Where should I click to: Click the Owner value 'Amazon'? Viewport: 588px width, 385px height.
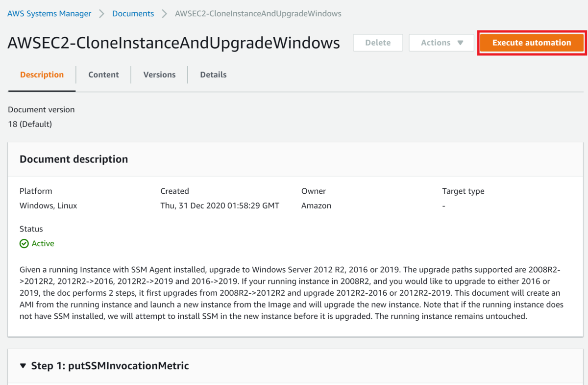316,205
